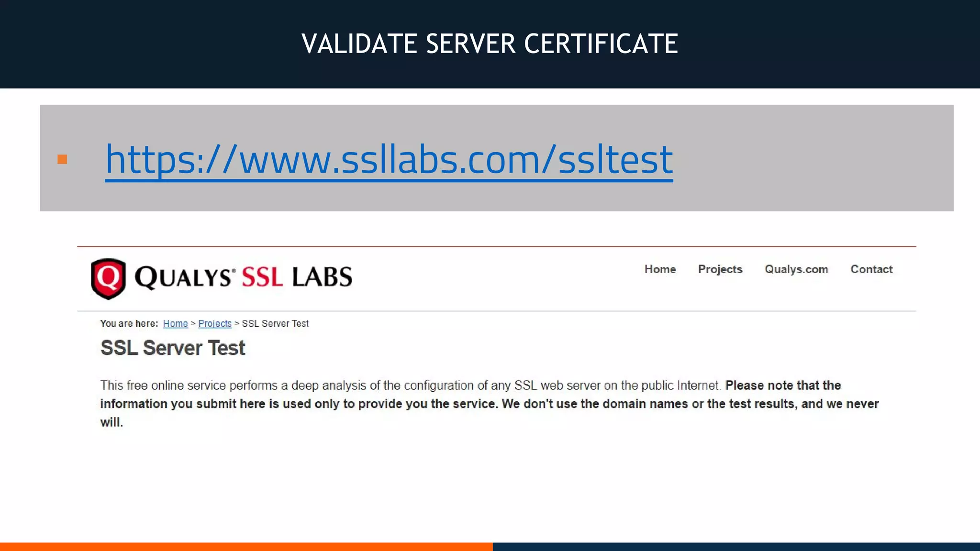Image resolution: width=980 pixels, height=551 pixels.
Task: Click the VALIDATE SERVER CERTIFICATE slide title
Action: tap(490, 44)
